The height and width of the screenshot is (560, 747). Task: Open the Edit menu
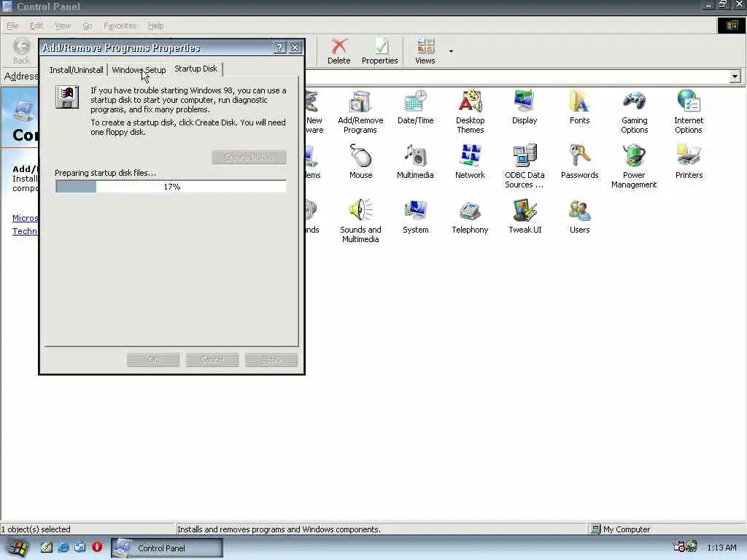[x=36, y=26]
